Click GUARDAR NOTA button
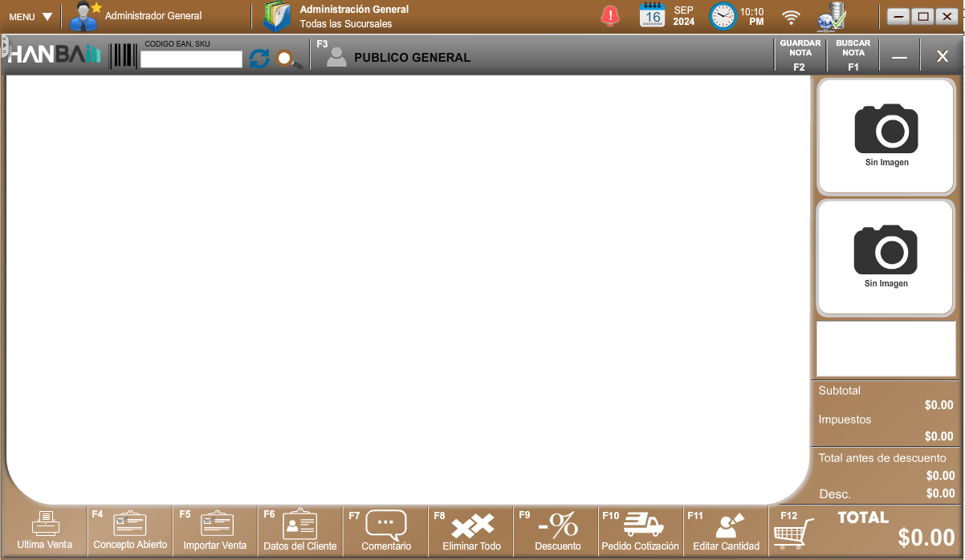965x560 pixels. (800, 55)
